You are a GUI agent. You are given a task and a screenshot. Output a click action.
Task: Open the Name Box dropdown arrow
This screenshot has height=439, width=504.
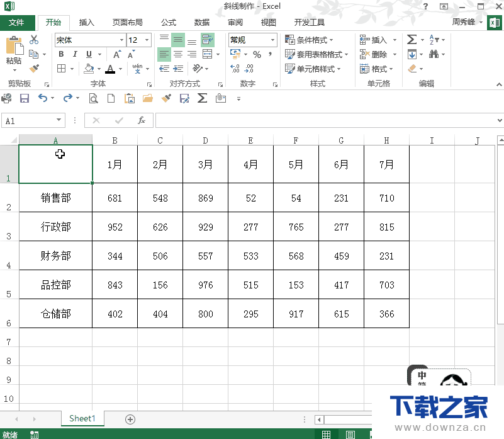click(x=59, y=120)
